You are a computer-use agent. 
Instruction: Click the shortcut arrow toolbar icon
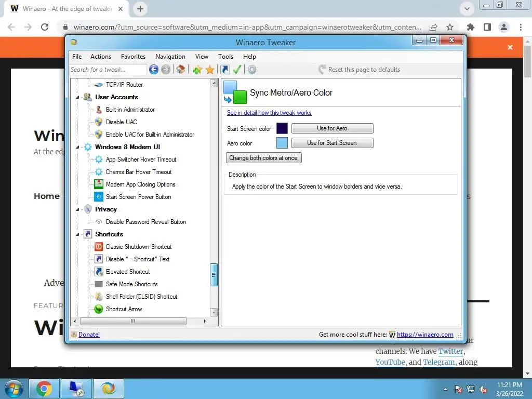tap(224, 70)
